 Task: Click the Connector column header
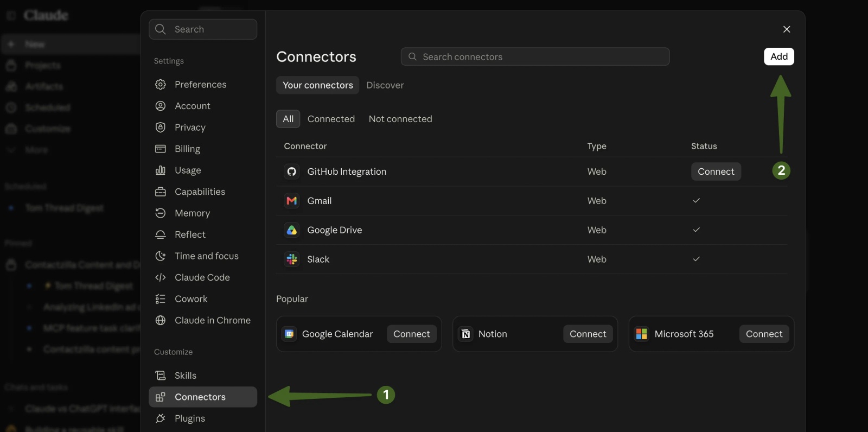click(305, 146)
